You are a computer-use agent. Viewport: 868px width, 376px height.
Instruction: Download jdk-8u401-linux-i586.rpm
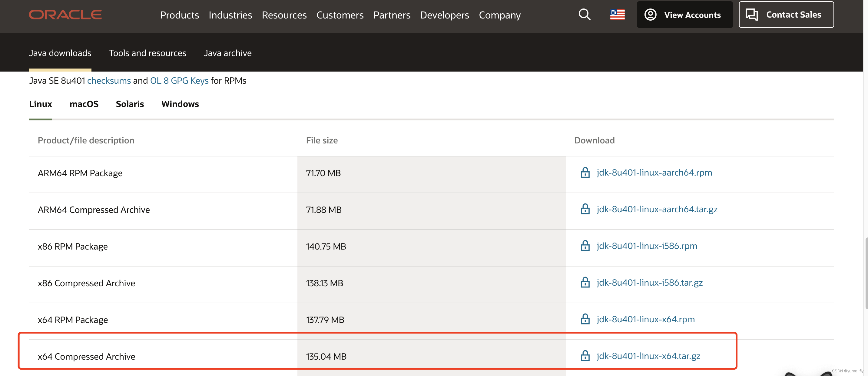click(647, 246)
